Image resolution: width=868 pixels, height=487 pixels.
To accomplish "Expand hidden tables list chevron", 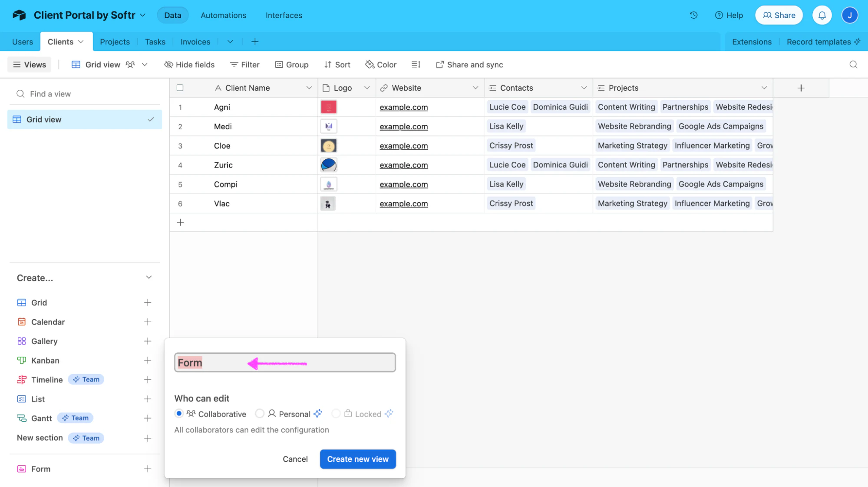I will pyautogui.click(x=230, y=42).
